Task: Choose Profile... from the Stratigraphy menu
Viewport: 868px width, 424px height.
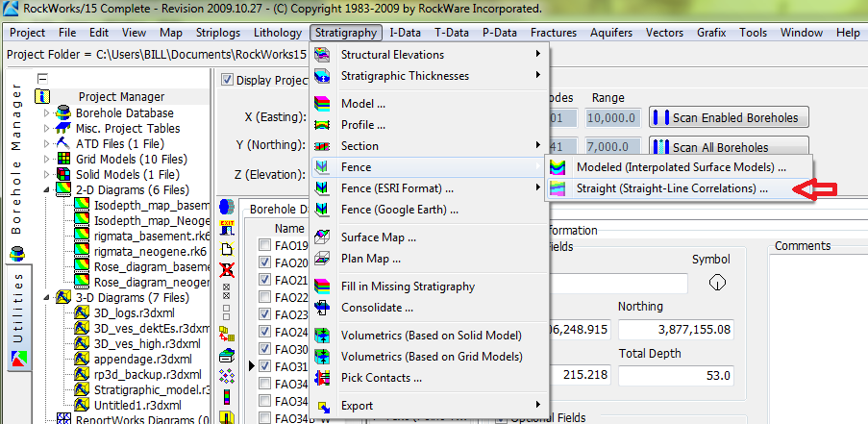Action: pyautogui.click(x=430, y=125)
